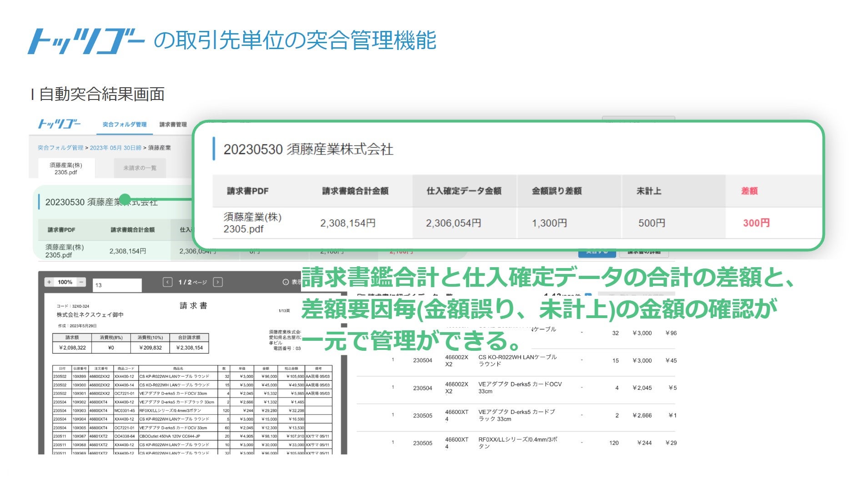Click the info icon beside 表示 in the PDF toolbar
868x488 pixels.
click(x=286, y=282)
